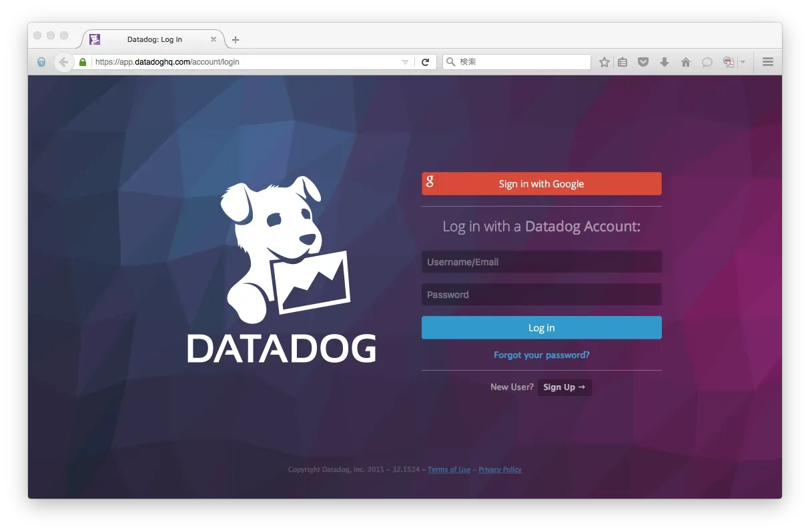Click the back navigation arrow

[63, 61]
